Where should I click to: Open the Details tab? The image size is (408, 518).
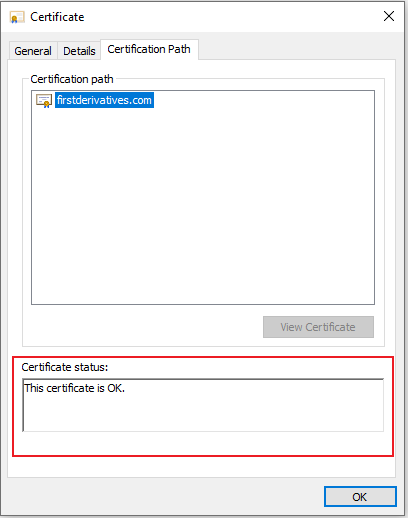point(79,51)
